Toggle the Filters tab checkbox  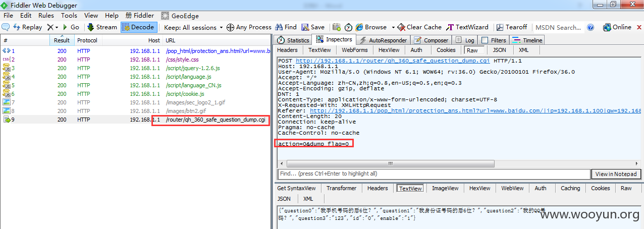click(485, 40)
